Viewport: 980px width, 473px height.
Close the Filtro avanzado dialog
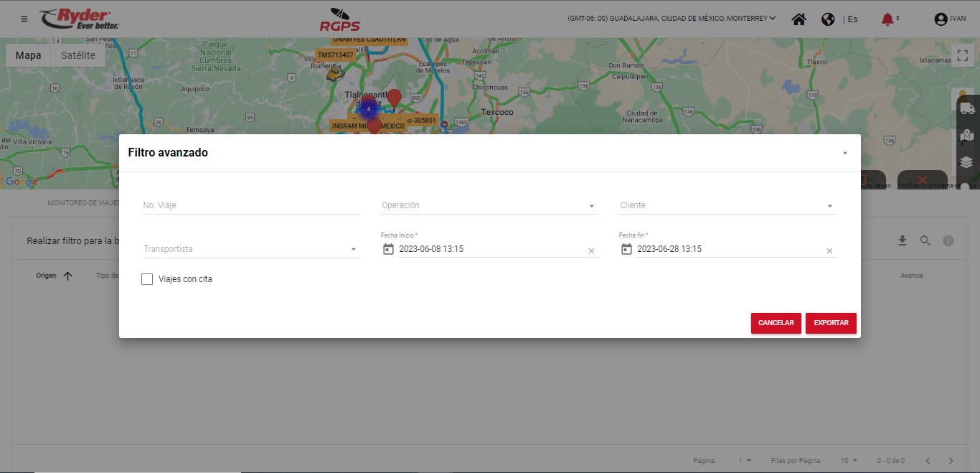pos(844,153)
